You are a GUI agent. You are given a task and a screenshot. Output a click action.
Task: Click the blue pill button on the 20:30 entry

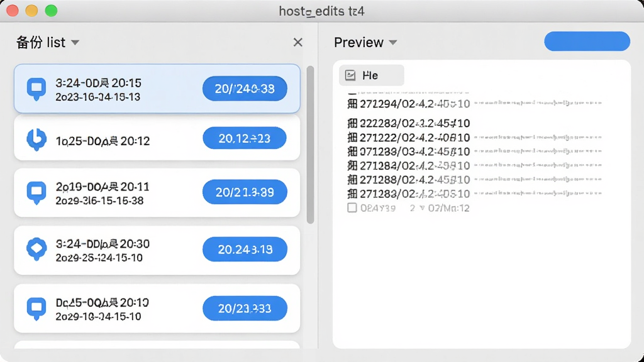point(245,249)
